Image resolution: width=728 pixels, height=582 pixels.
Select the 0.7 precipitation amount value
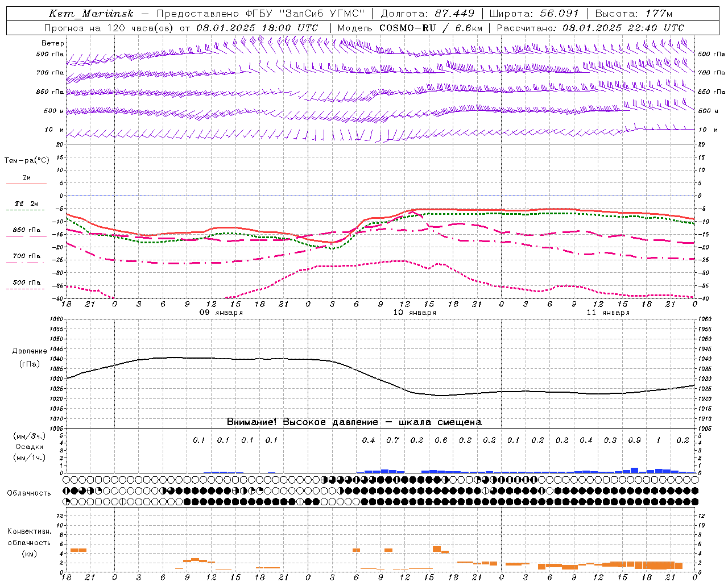coord(393,440)
